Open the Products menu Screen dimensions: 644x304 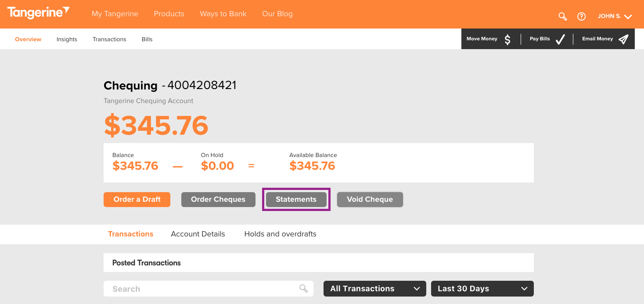tap(169, 14)
